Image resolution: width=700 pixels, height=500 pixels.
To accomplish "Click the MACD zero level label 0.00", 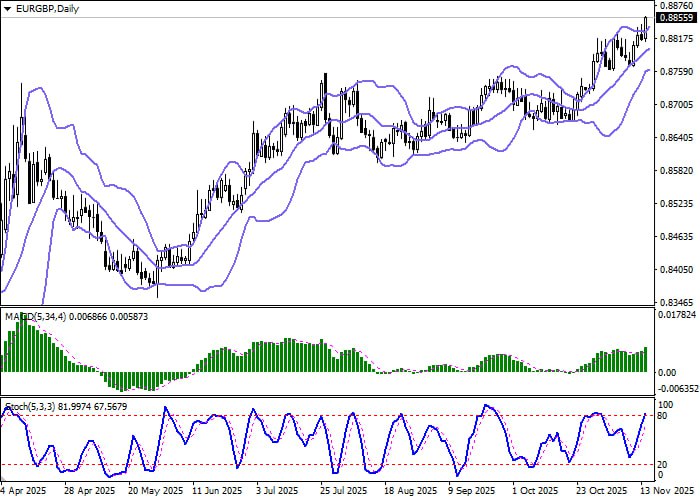I will tap(667, 373).
